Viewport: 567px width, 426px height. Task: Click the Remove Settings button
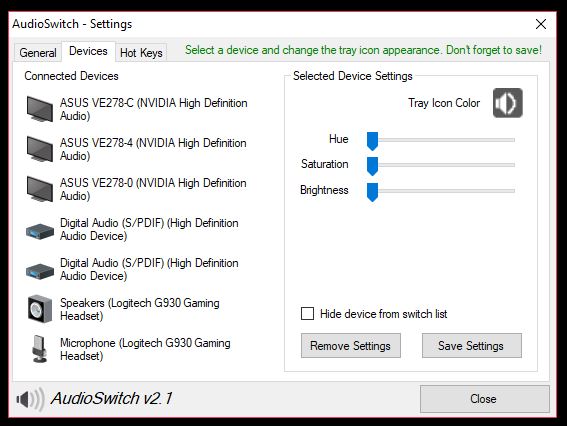click(350, 346)
